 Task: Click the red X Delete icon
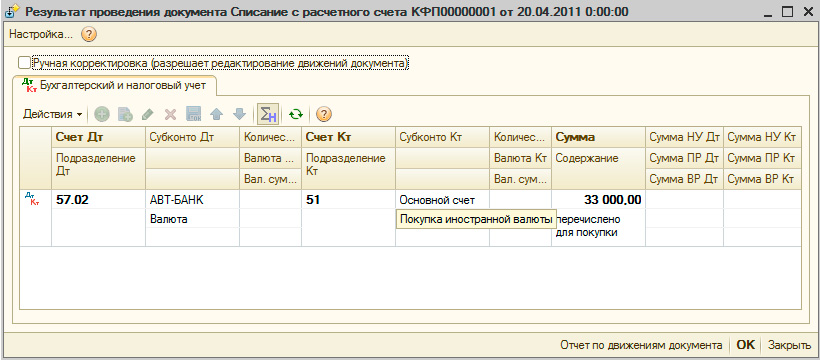point(170,114)
